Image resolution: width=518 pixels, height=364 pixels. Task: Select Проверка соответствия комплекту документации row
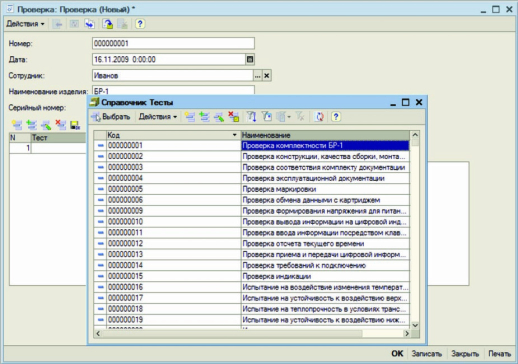click(251, 167)
